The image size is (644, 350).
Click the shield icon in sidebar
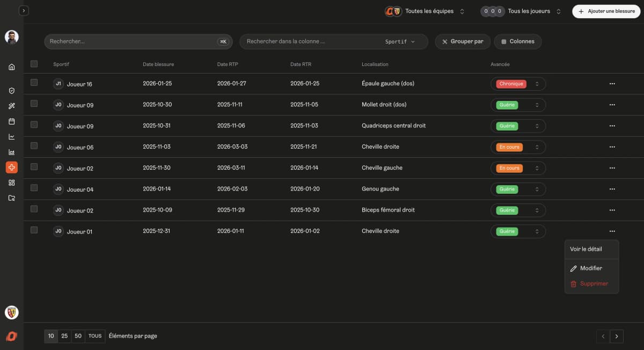click(12, 91)
